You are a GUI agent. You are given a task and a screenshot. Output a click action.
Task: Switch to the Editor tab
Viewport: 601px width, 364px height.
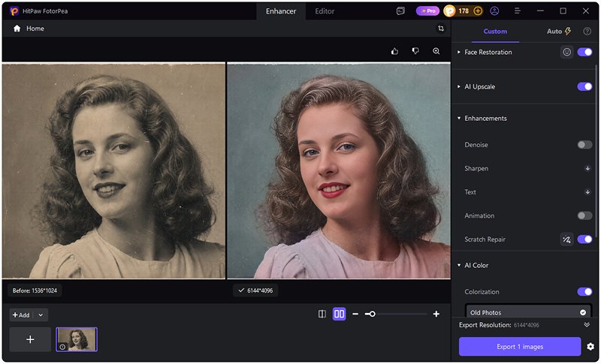[325, 11]
